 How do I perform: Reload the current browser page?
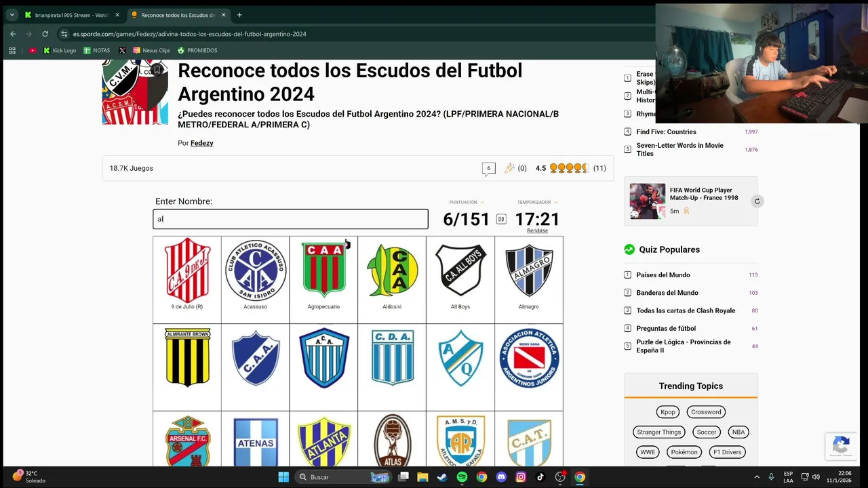pyautogui.click(x=45, y=34)
